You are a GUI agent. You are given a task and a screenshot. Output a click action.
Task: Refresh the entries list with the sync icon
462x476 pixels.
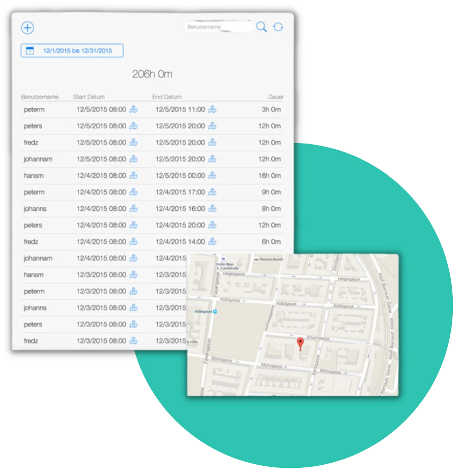click(x=278, y=27)
